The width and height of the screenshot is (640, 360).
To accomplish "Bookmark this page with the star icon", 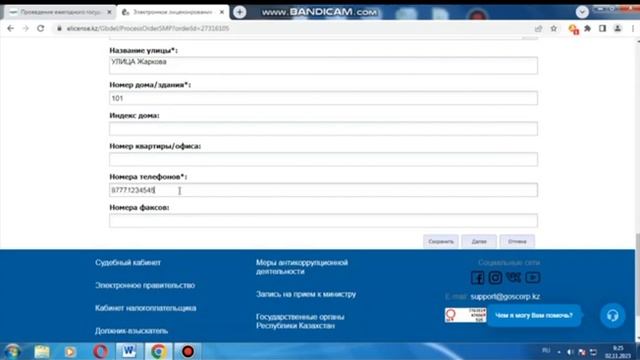I will [x=553, y=29].
